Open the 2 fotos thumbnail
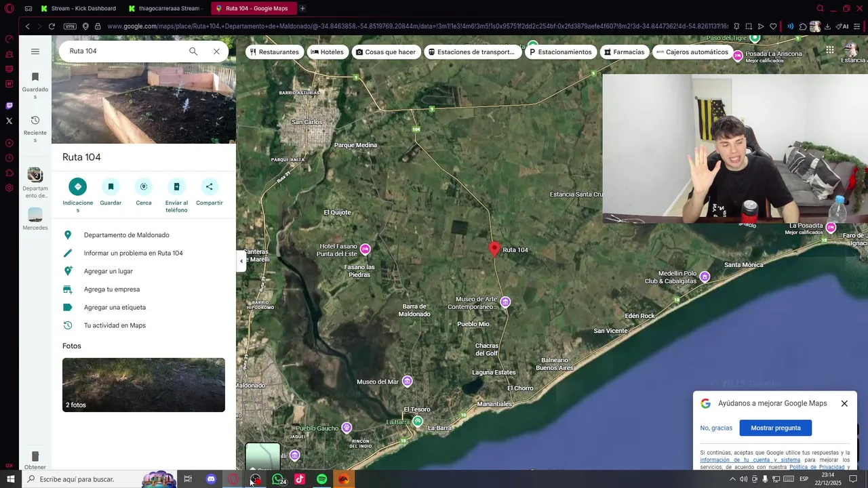This screenshot has height=488, width=868. [x=144, y=385]
